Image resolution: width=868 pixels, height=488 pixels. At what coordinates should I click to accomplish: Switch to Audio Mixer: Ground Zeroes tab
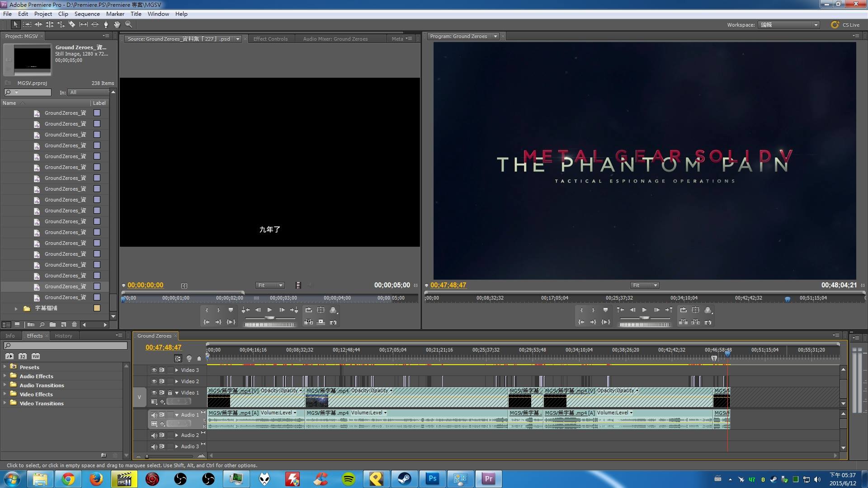pos(335,39)
